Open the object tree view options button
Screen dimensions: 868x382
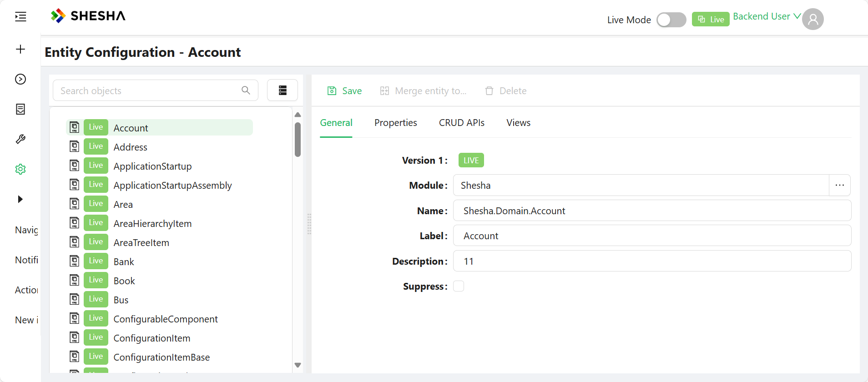(283, 90)
